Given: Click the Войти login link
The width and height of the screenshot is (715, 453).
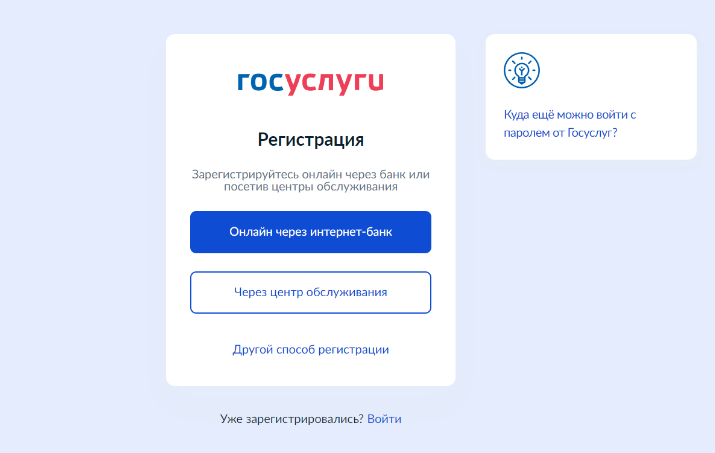Looking at the screenshot, I should [384, 419].
